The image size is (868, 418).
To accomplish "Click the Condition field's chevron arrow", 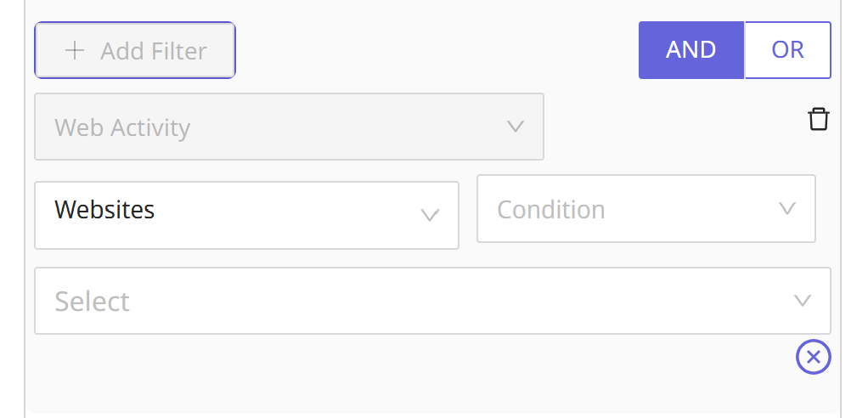I will 786,209.
